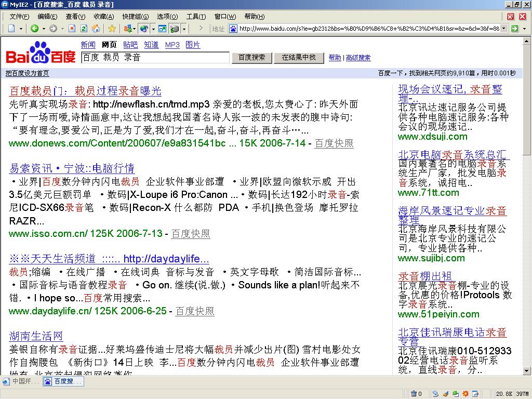The image size is (532, 399).
Task: Click the page edit status bar icon
Action: [475, 394]
